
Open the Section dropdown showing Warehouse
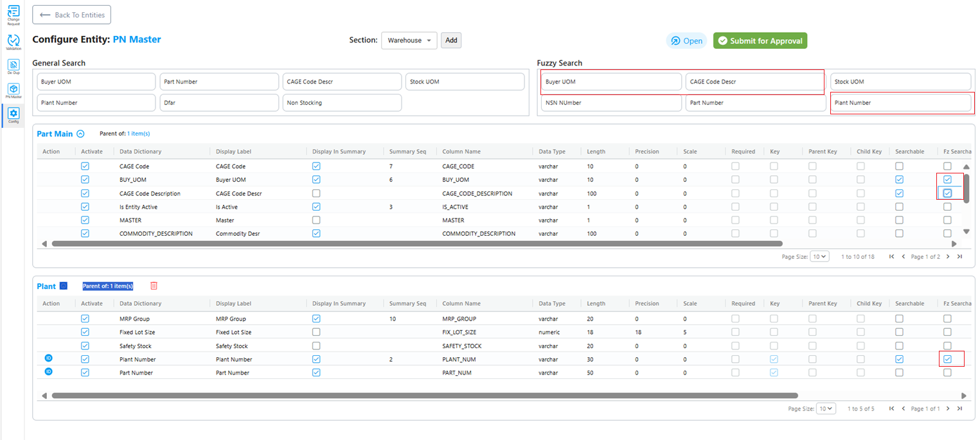tap(409, 40)
